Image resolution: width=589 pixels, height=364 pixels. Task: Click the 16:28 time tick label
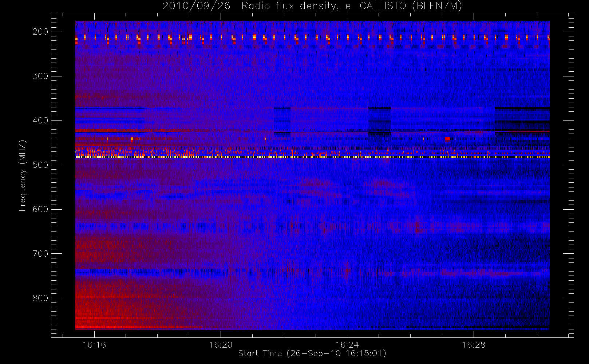[x=474, y=345]
